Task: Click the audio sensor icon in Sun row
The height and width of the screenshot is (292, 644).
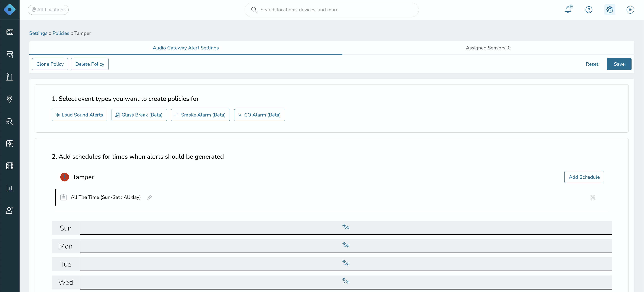Action: coord(346,226)
